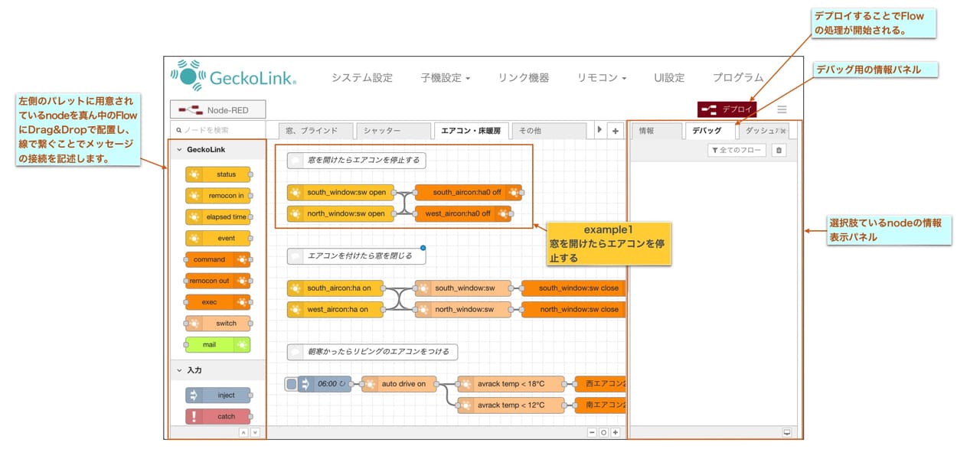Select the avrack temp < 12°C node
The image size is (980, 449).
coord(511,405)
